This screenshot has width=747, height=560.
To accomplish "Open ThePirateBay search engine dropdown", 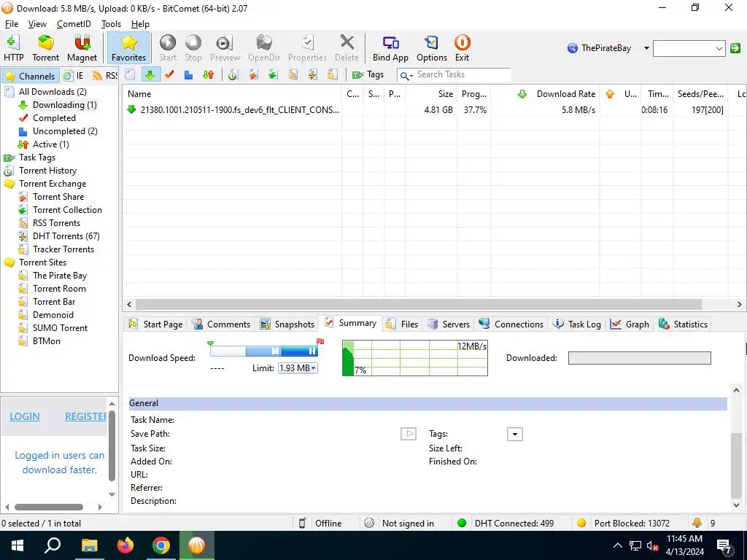I will 646,48.
